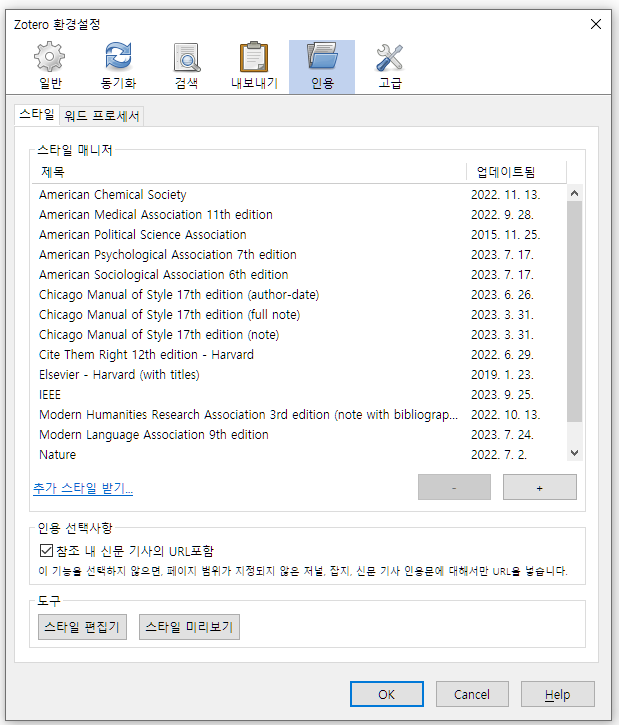Viewport: 619px width, 725px height.
Task: Confirm with the OK button
Action: click(386, 694)
